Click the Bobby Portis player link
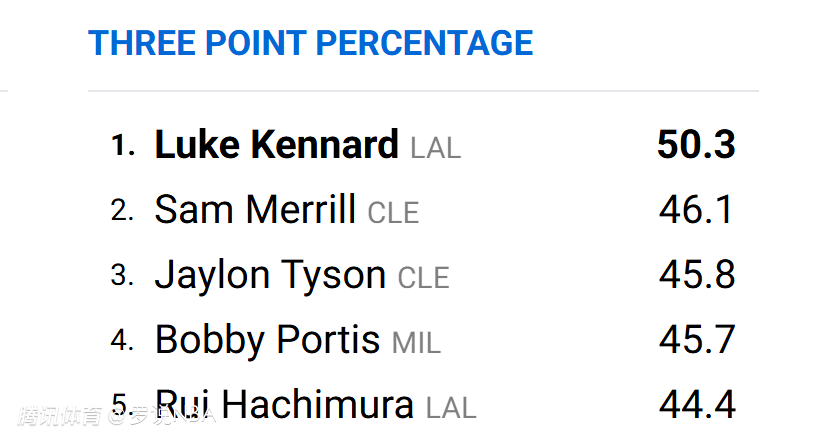This screenshot has width=815, height=441. tap(267, 340)
